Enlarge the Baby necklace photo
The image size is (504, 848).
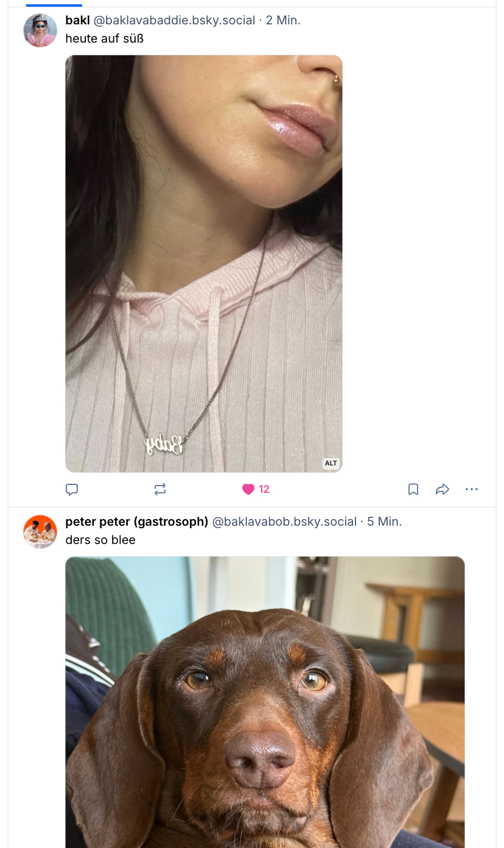[204, 263]
